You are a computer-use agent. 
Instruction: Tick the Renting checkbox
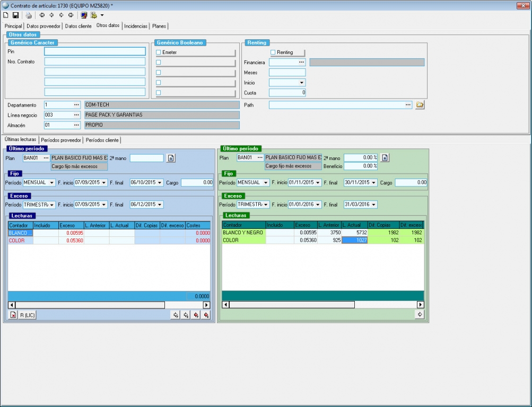coord(273,52)
